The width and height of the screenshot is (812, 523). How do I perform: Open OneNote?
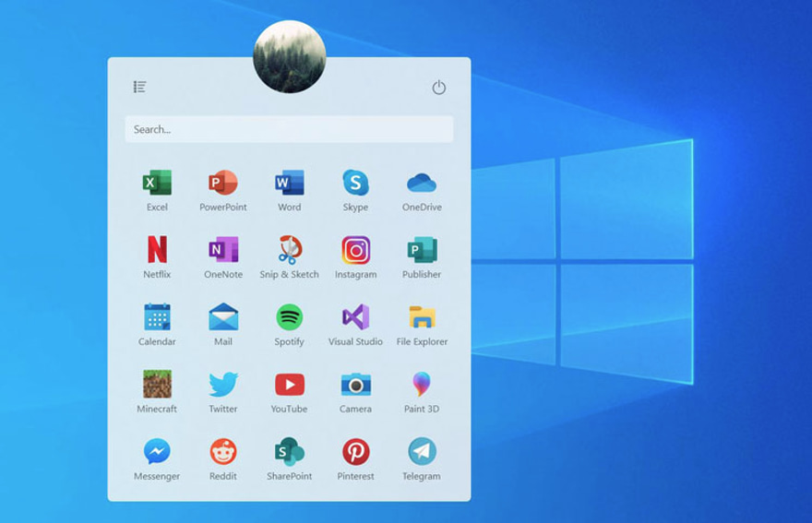click(223, 250)
